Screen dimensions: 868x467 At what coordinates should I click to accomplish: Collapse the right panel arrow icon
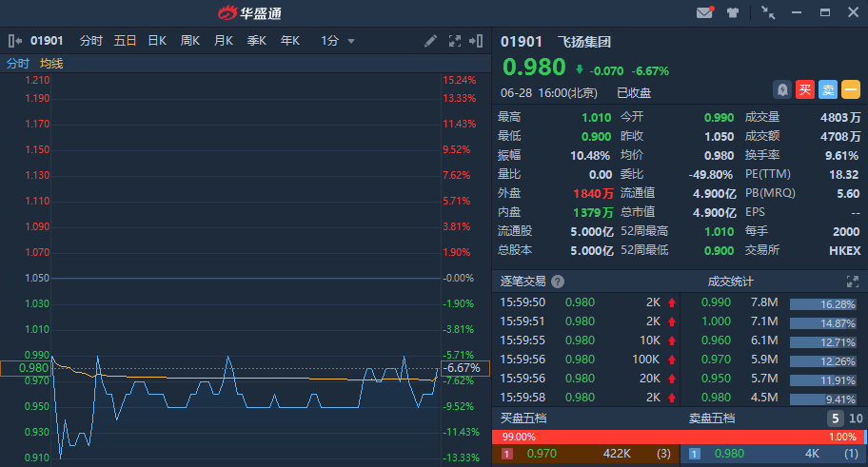476,41
